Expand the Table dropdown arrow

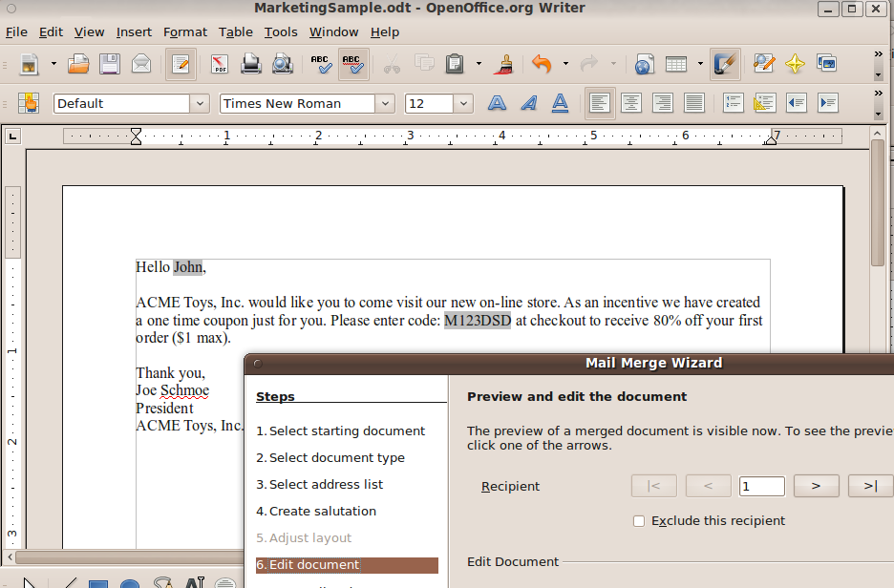[x=700, y=64]
